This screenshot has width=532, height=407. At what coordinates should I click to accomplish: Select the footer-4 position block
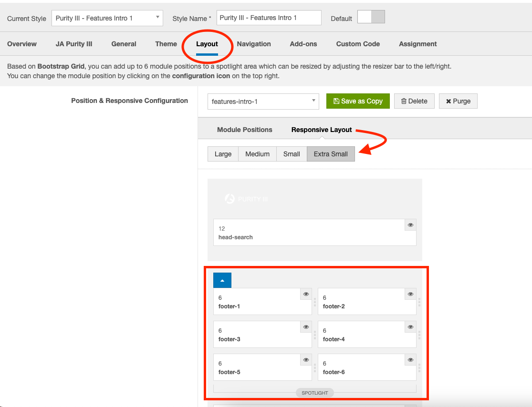(x=367, y=335)
